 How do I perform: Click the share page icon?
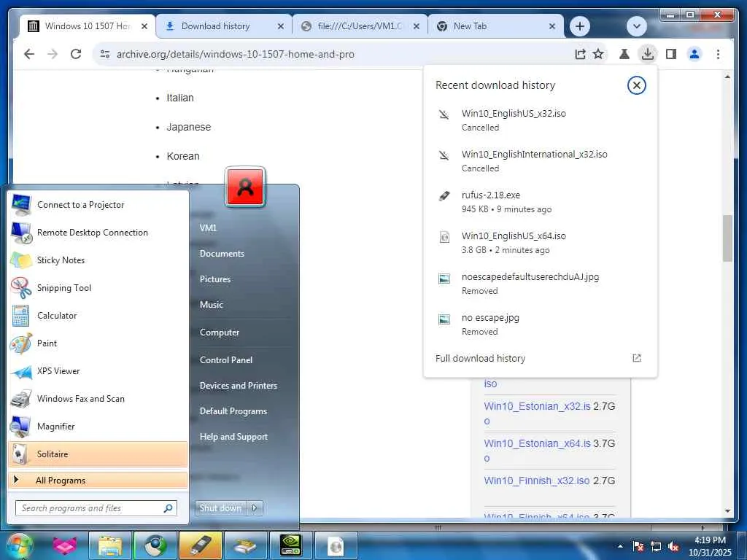pyautogui.click(x=580, y=54)
